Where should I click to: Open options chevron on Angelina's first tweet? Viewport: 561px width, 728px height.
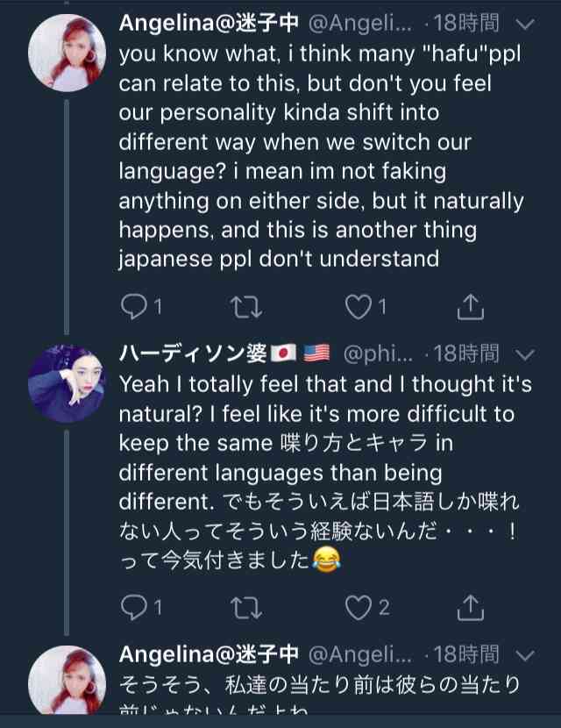527,24
